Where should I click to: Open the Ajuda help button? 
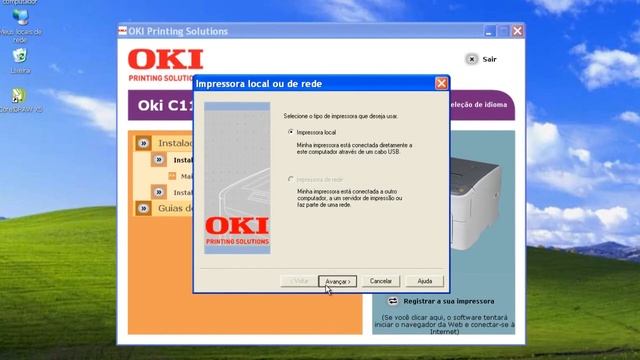[x=424, y=281]
